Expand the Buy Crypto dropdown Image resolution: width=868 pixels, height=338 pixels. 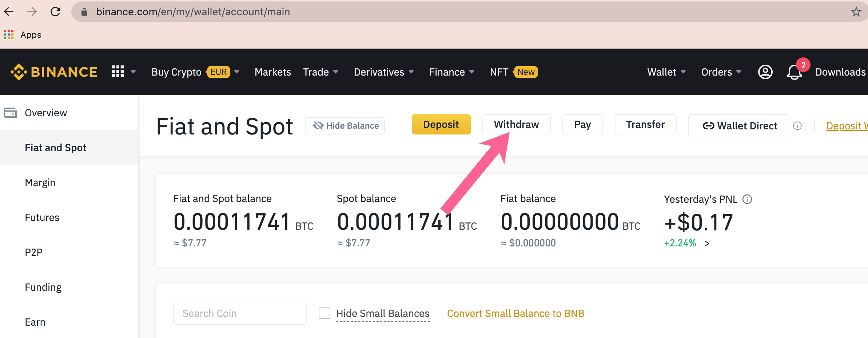pyautogui.click(x=237, y=72)
